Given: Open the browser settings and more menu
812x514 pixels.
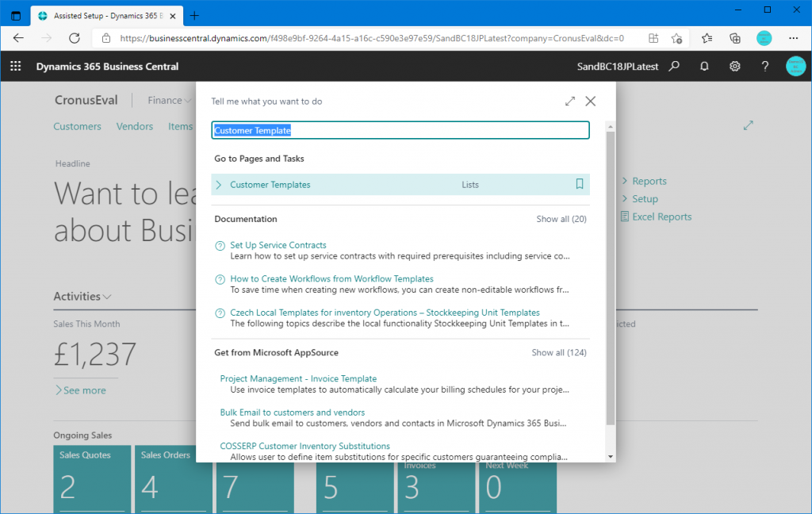Looking at the screenshot, I should click(x=793, y=38).
